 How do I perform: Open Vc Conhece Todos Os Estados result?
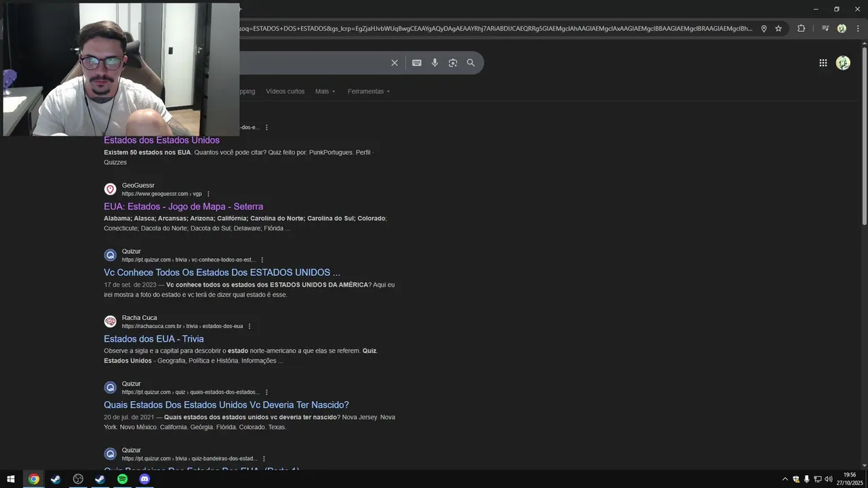point(222,272)
